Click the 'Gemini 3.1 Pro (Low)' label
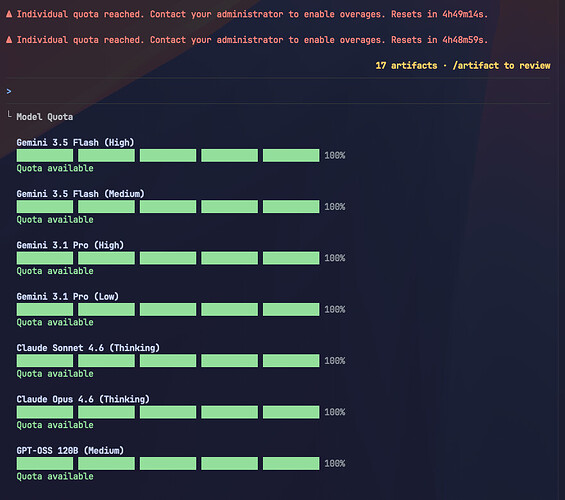The height and width of the screenshot is (500, 565). (68, 296)
